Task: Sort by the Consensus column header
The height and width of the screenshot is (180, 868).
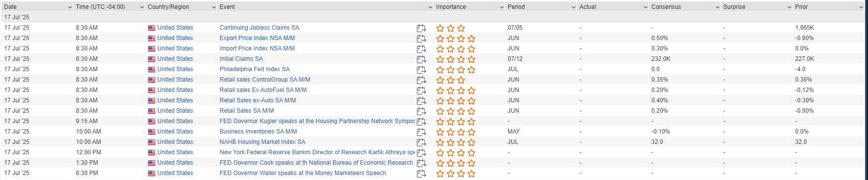Action: pyautogui.click(x=666, y=7)
